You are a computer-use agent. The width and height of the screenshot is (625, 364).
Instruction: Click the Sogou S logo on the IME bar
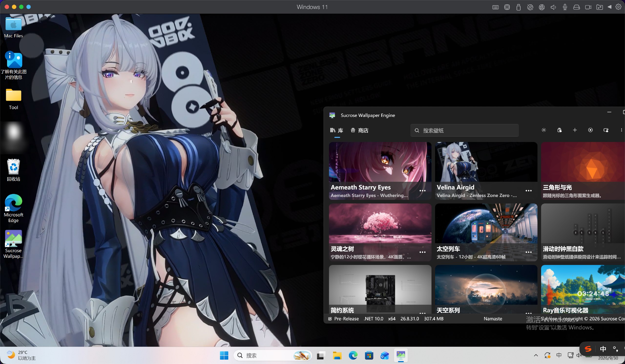pos(588,349)
